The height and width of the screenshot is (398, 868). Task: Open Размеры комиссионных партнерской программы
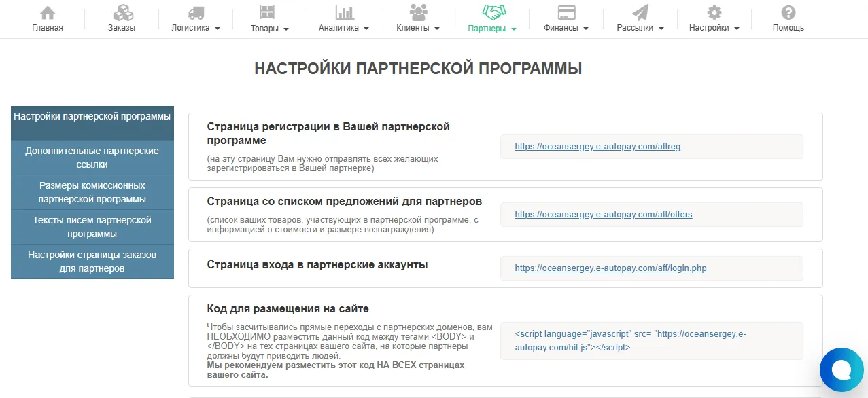pos(92,192)
